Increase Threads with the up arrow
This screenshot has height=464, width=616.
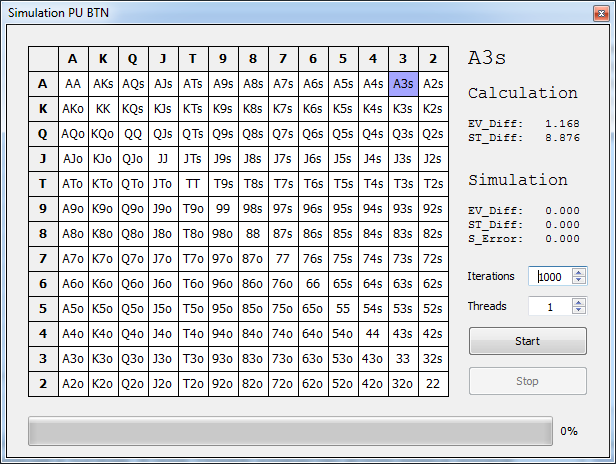[x=579, y=302]
